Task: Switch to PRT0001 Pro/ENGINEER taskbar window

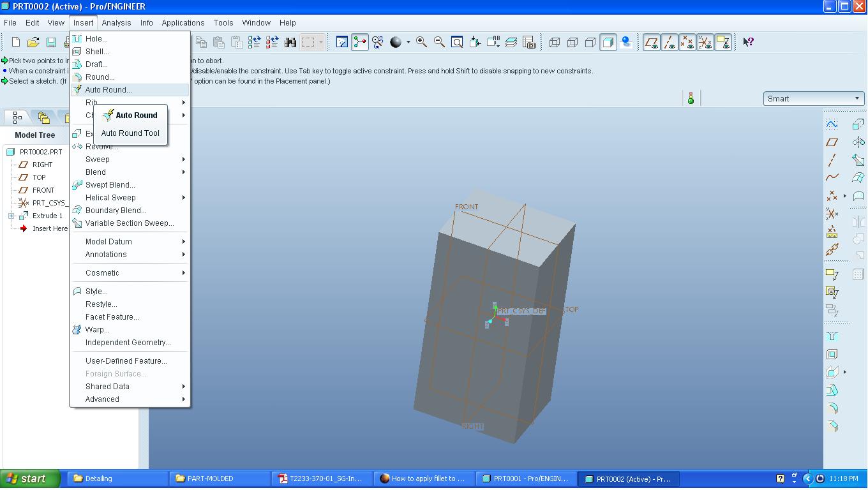Action: pyautogui.click(x=525, y=479)
